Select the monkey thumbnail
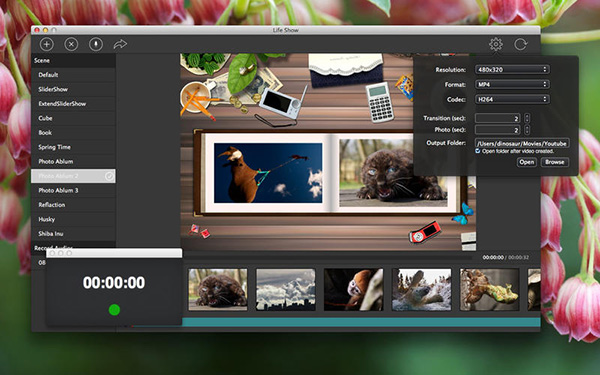This screenshot has height=375, width=600. [354, 289]
